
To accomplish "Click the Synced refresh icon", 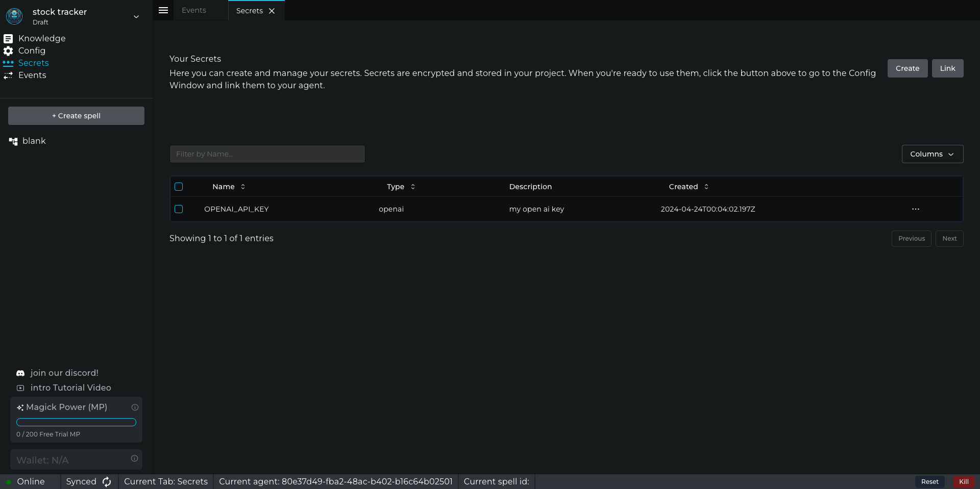I will (107, 482).
